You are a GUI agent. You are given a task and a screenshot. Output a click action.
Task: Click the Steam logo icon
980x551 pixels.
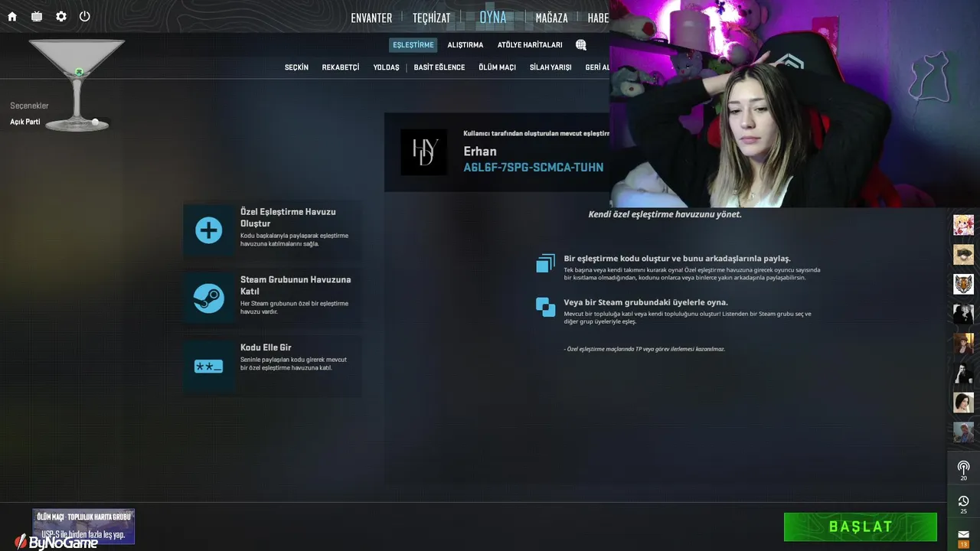(209, 298)
